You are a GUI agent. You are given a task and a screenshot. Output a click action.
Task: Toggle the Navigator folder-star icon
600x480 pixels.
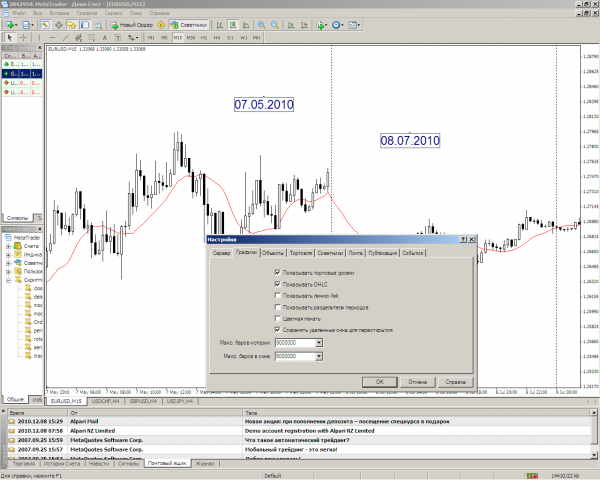(x=72, y=25)
